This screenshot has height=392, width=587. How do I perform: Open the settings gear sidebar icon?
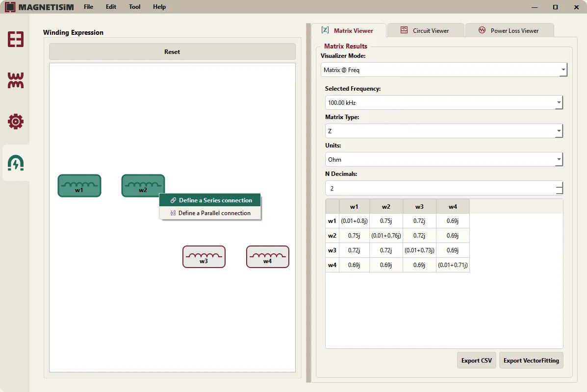pyautogui.click(x=16, y=122)
